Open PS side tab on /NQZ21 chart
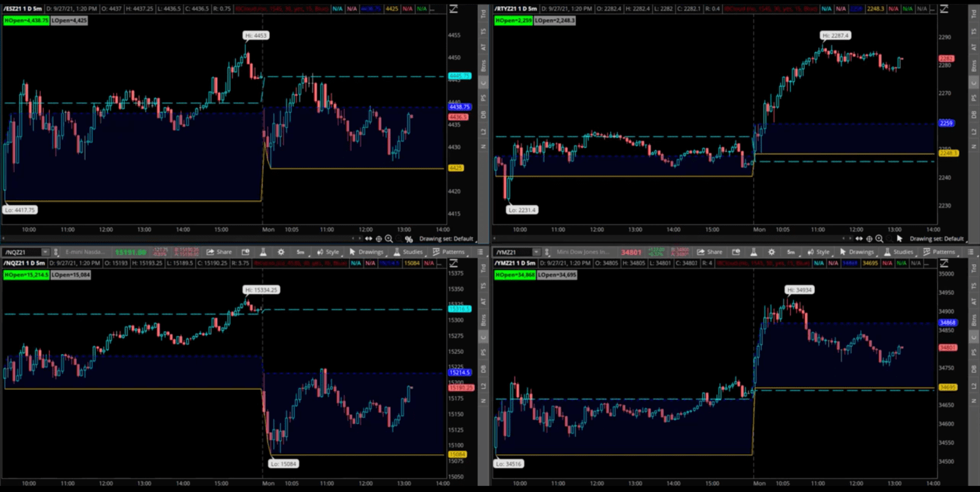Screen dimensions: 980x492 483,352
